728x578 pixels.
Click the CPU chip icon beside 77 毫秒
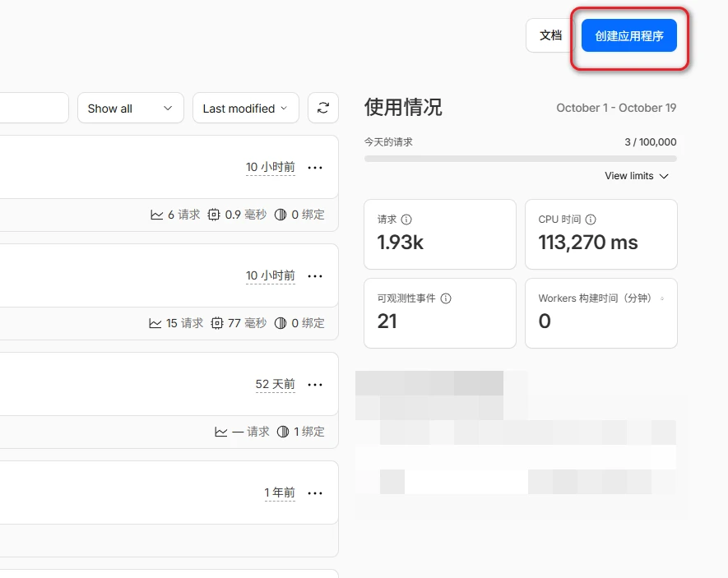point(217,323)
